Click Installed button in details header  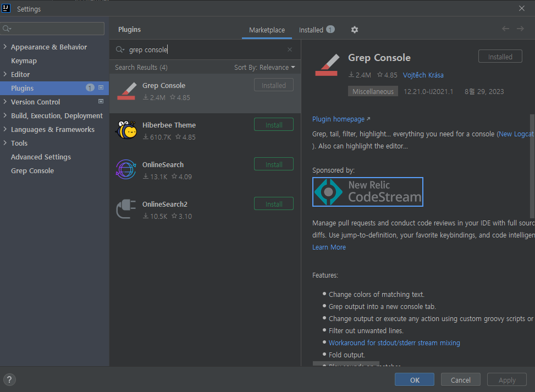500,57
